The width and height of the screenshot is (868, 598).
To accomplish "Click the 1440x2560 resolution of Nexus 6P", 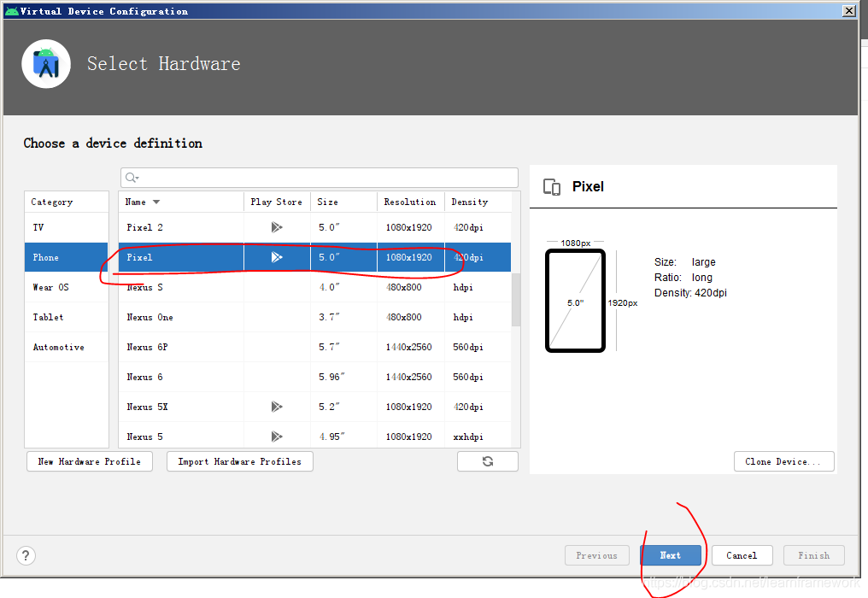I will pos(408,347).
